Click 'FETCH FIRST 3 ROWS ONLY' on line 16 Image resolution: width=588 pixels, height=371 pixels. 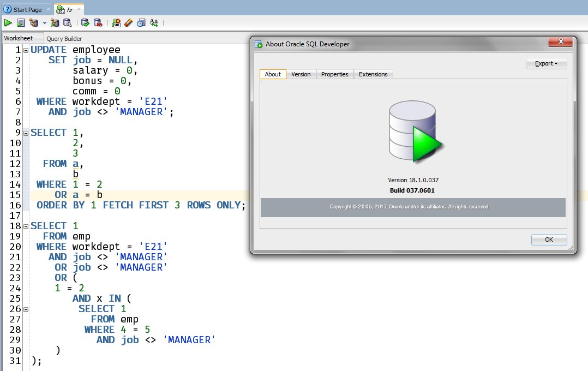click(172, 205)
